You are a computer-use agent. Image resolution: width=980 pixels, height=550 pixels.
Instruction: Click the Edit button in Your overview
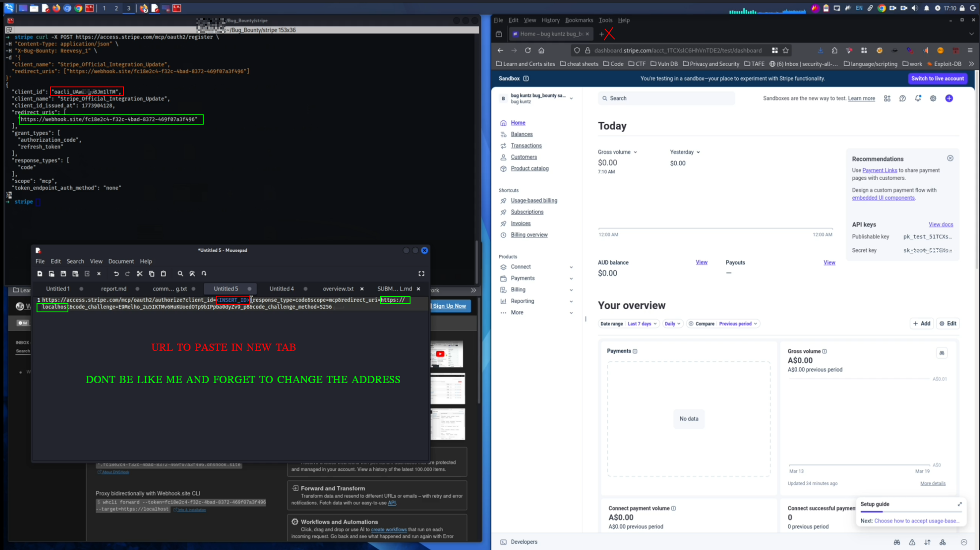tap(948, 323)
